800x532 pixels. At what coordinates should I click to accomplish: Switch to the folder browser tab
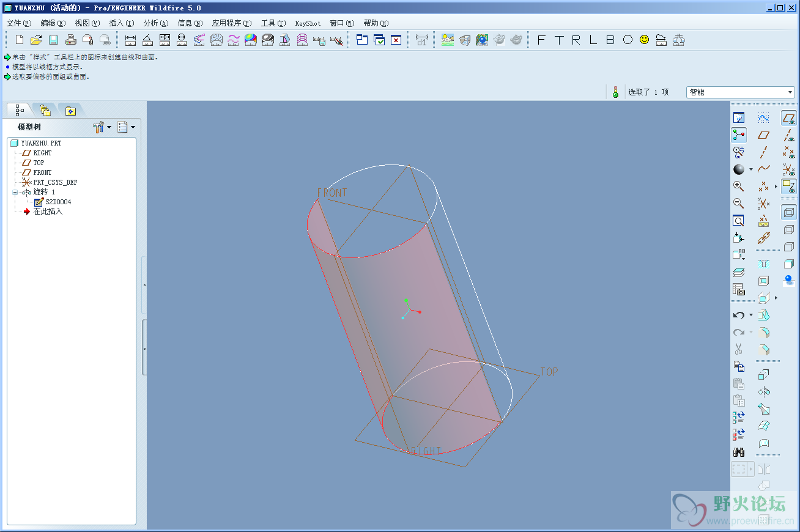pos(45,110)
